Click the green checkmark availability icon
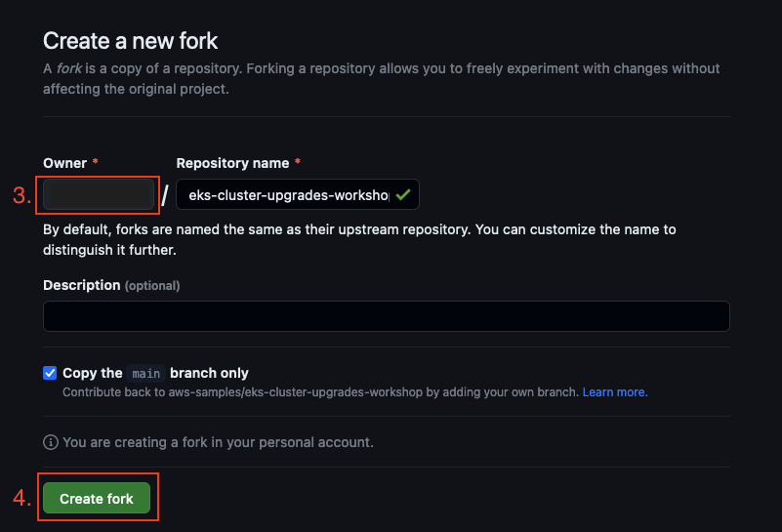The height and width of the screenshot is (532, 782). coord(403,195)
